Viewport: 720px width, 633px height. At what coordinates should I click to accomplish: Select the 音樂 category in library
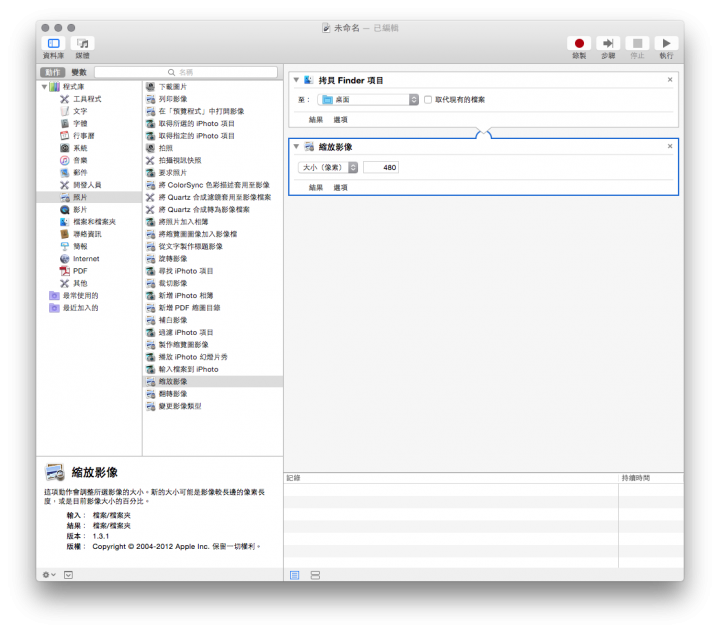(80, 160)
